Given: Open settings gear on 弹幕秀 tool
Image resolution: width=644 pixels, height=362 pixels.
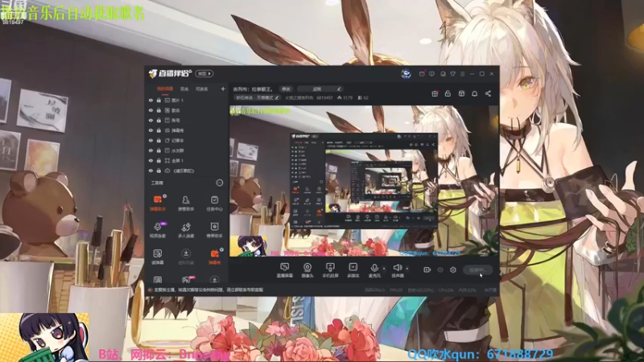Looking at the screenshot, I should [x=222, y=249].
